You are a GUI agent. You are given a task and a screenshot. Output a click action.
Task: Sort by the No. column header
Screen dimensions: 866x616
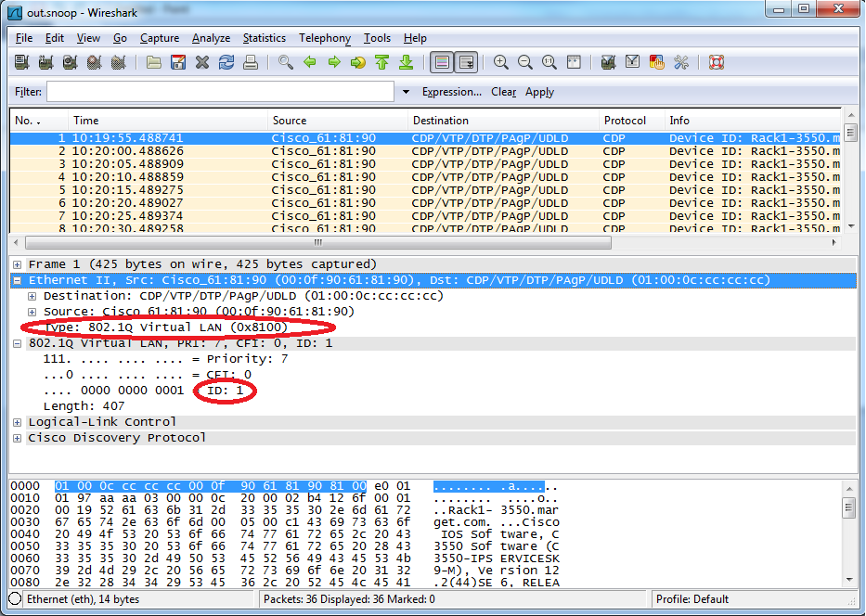click(39, 121)
